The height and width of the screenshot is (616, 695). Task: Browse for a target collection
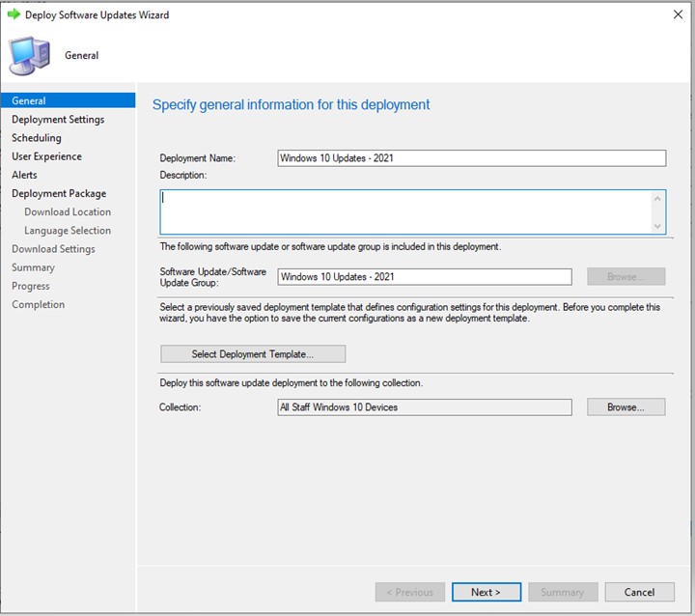tap(625, 407)
